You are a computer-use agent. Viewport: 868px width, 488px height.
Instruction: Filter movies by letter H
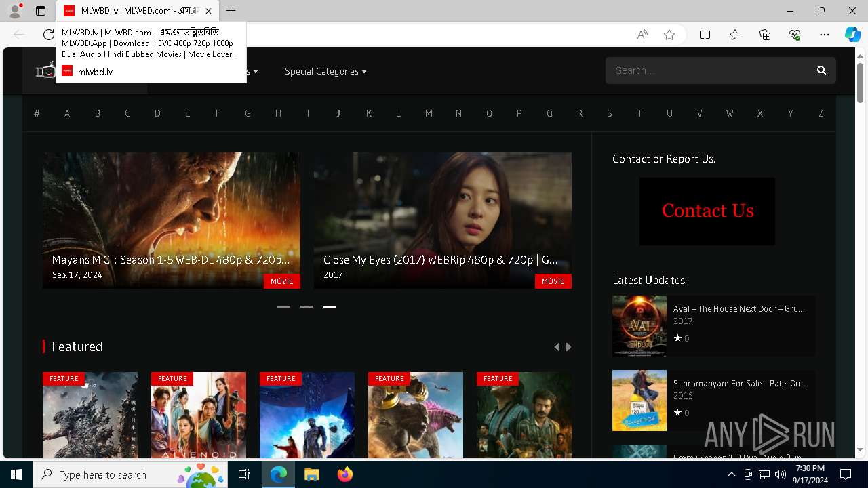[x=278, y=113]
